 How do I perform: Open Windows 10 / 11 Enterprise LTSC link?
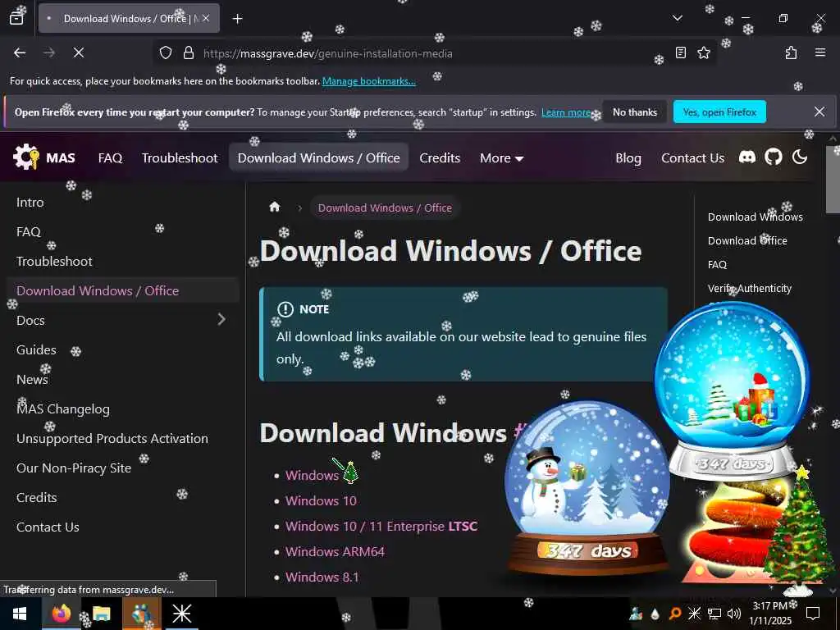point(381,526)
